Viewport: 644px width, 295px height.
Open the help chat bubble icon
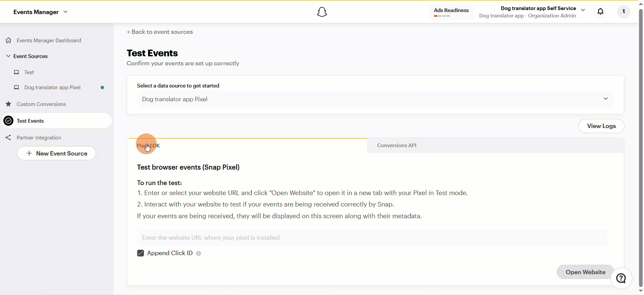click(621, 278)
